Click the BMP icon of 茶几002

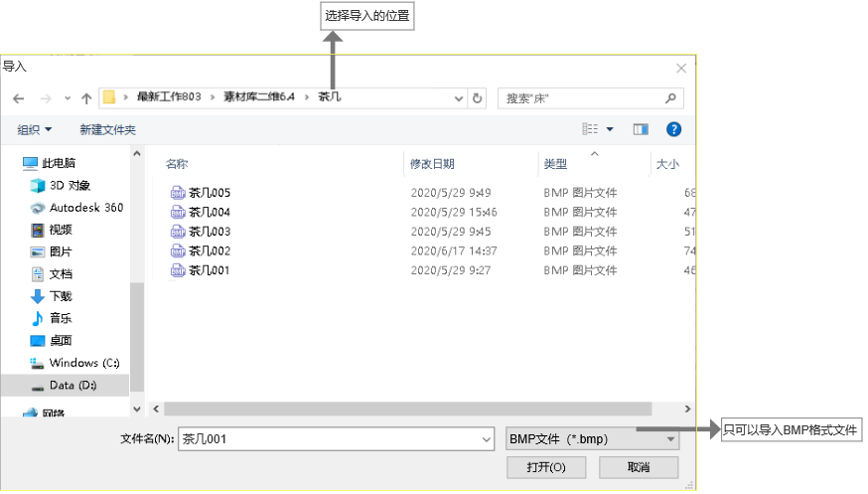click(178, 250)
